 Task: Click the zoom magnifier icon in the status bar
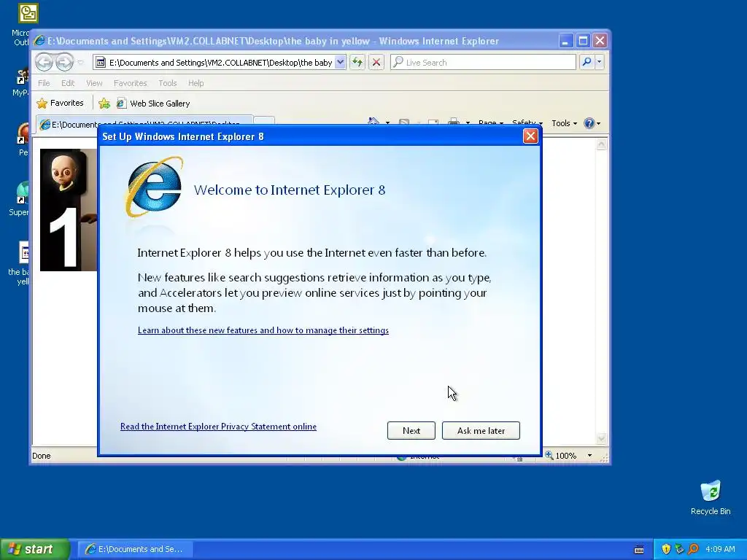click(x=549, y=455)
